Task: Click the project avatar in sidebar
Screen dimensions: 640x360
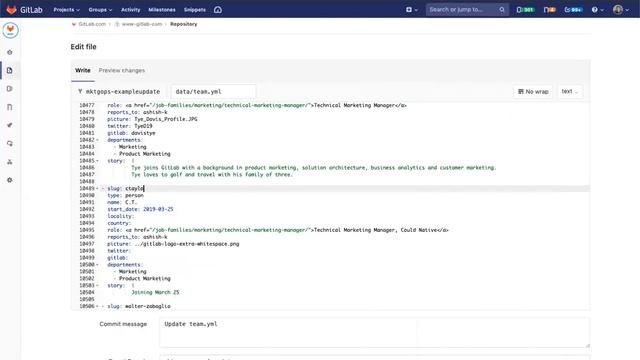Action: 10,30
